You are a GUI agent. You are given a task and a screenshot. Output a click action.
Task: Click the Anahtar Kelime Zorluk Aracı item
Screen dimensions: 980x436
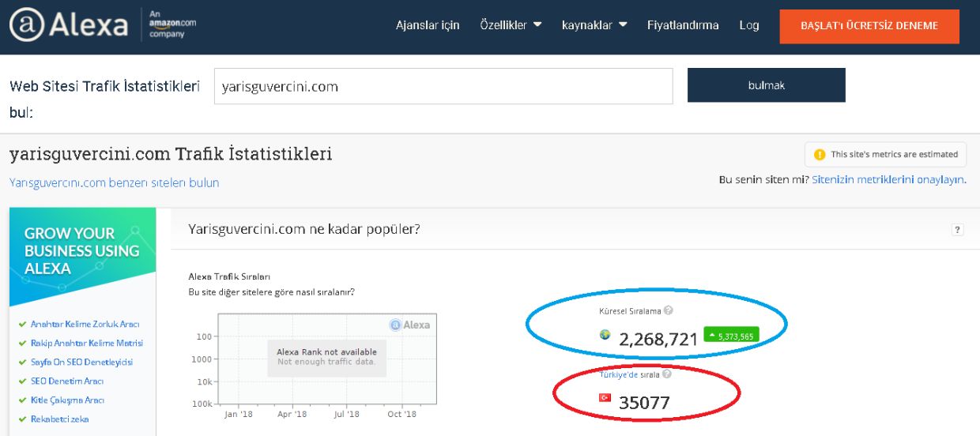pos(80,325)
